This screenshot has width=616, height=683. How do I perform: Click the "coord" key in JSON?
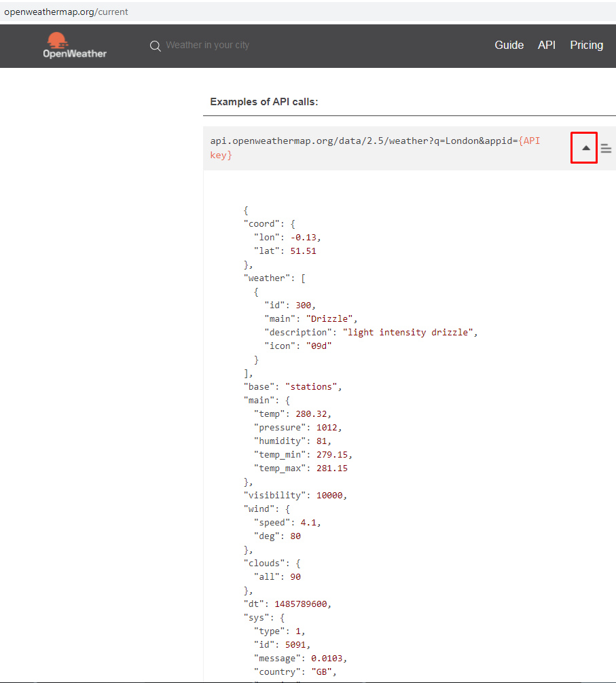pos(261,223)
